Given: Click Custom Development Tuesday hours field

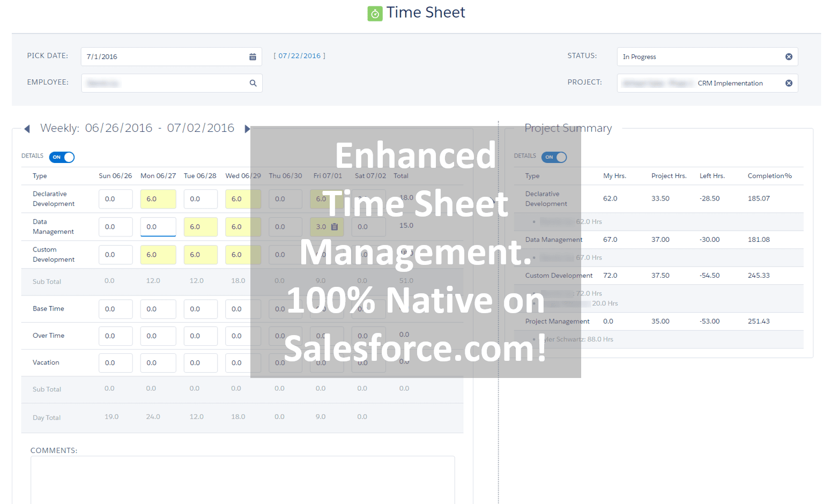Looking at the screenshot, I should coord(201,255).
